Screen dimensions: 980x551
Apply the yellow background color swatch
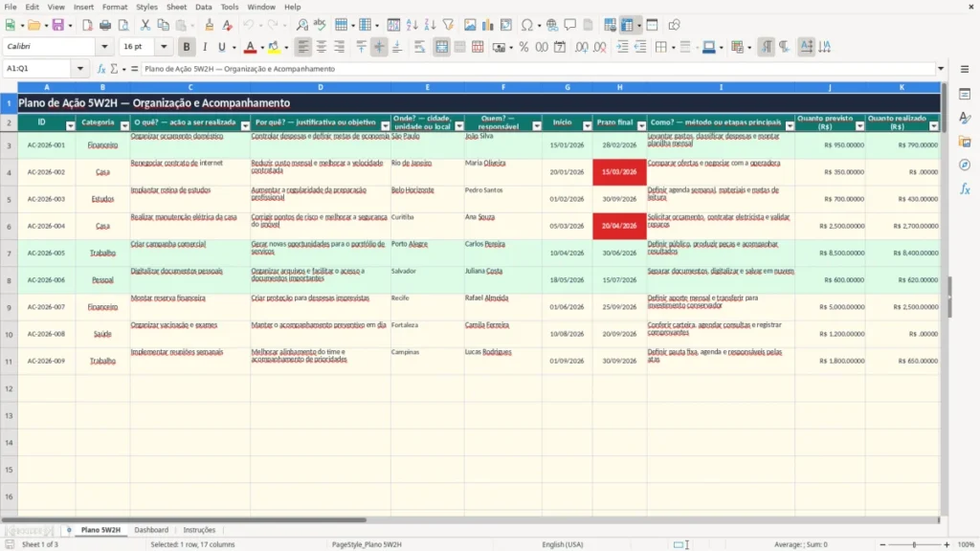click(273, 47)
